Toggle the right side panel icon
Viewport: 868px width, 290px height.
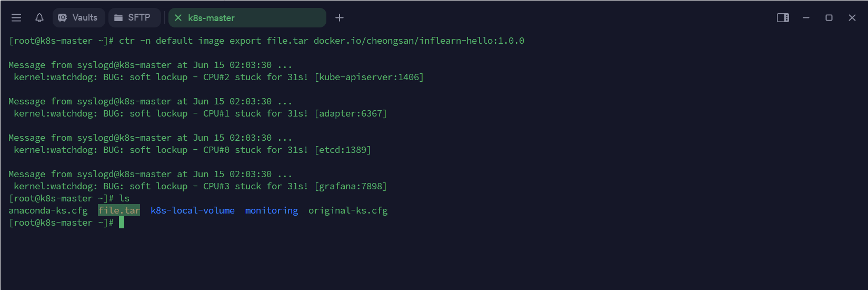click(783, 18)
